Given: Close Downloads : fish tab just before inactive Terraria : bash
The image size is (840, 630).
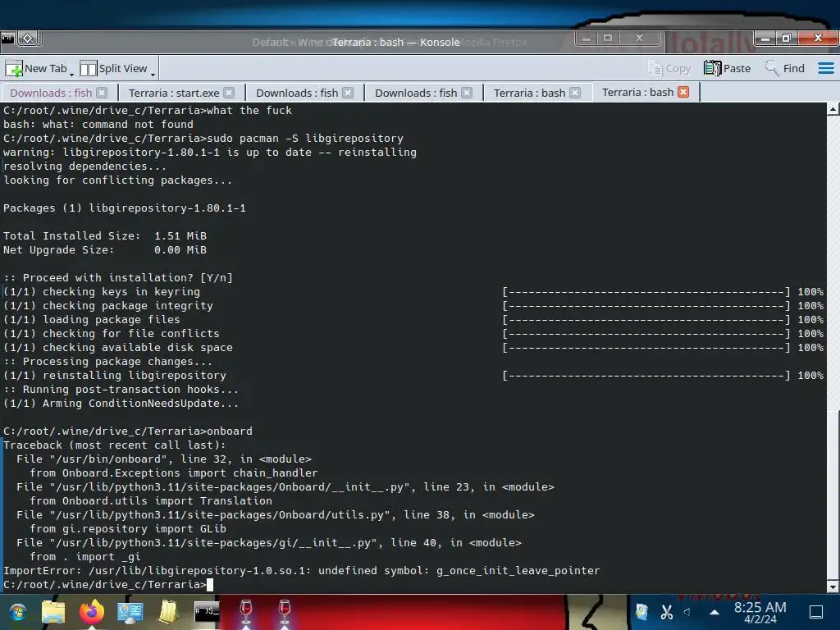Looking at the screenshot, I should tap(467, 93).
